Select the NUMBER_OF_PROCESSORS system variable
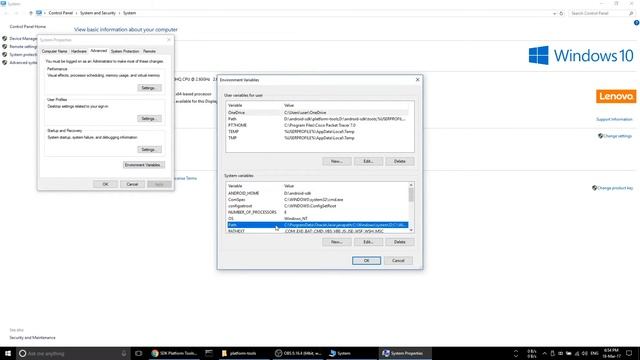640x360 pixels. coord(318,212)
